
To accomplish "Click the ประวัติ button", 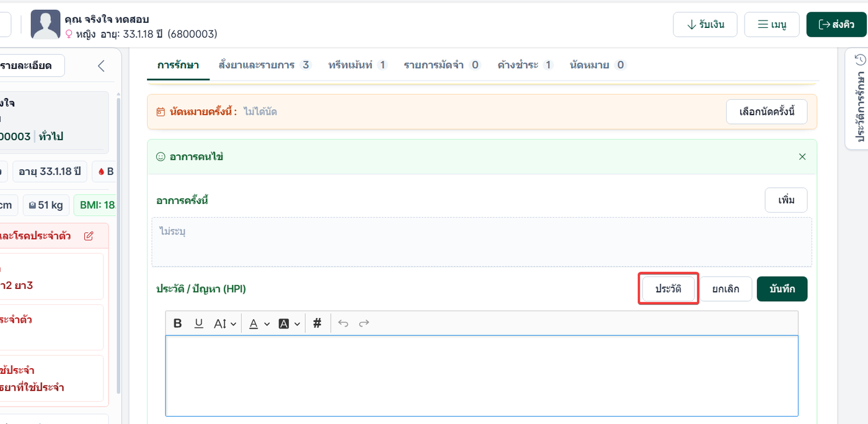I will [668, 289].
